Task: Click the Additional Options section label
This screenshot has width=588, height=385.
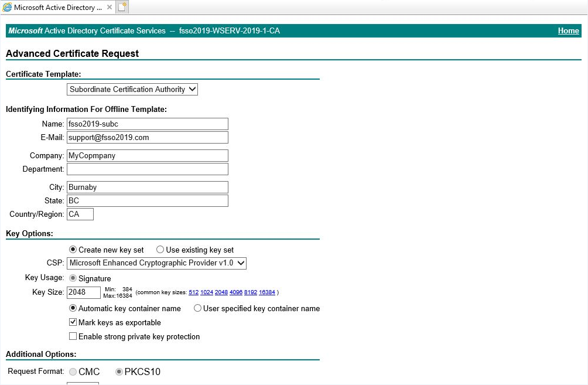Action: tap(41, 354)
